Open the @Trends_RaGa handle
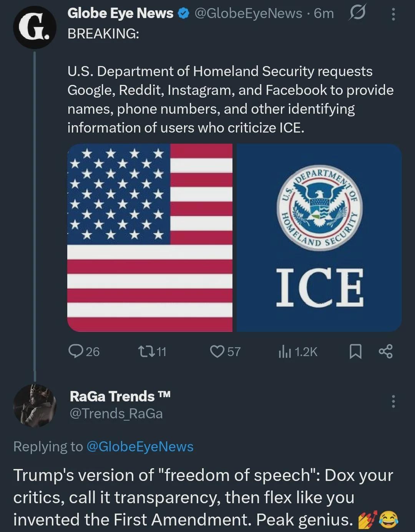 click(x=116, y=414)
